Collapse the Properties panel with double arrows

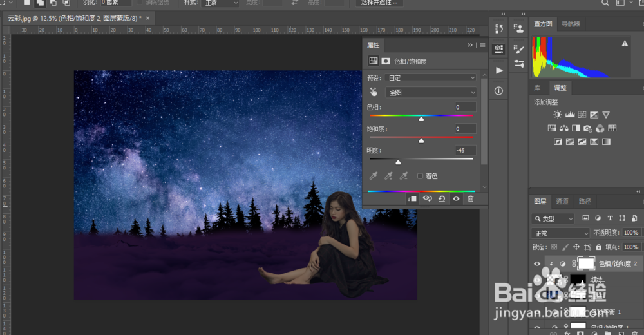(x=470, y=45)
